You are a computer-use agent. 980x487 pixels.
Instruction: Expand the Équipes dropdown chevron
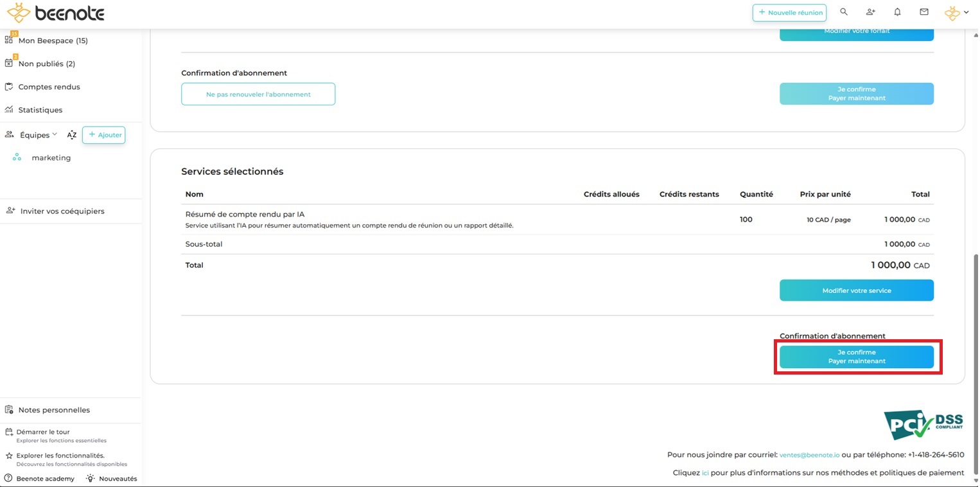55,134
